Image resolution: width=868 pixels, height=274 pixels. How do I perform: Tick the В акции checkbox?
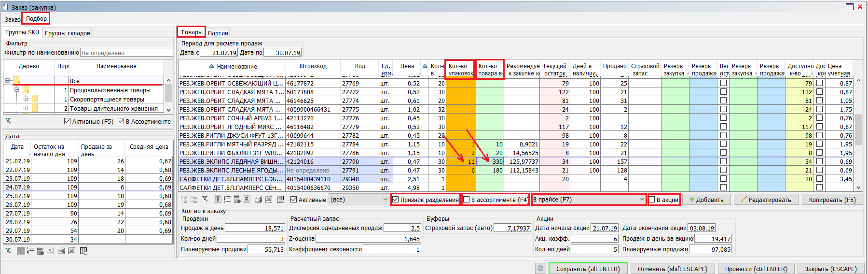(x=652, y=200)
